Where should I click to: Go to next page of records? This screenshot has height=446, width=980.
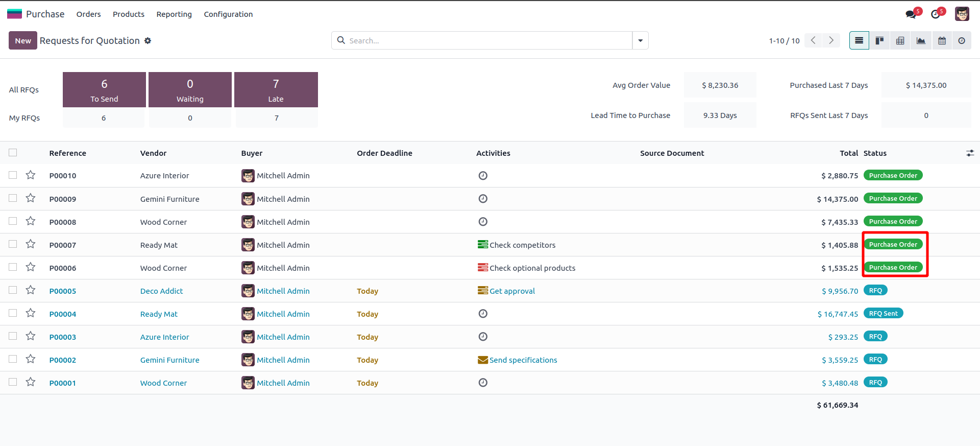[x=831, y=40]
